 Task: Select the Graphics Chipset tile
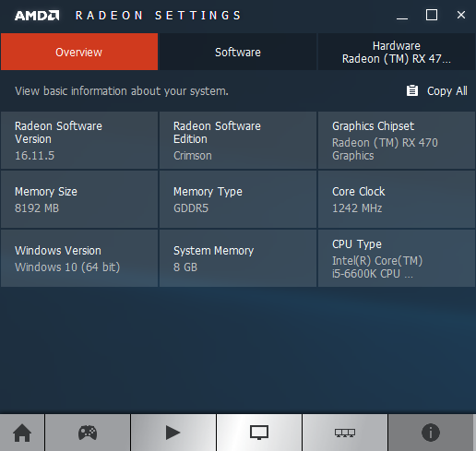point(397,140)
